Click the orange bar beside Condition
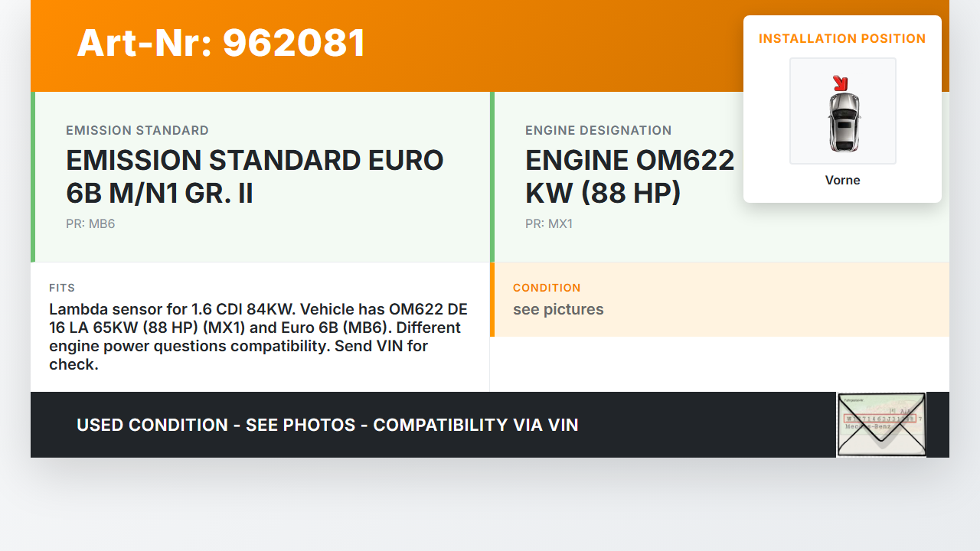980x551 pixels. click(492, 299)
